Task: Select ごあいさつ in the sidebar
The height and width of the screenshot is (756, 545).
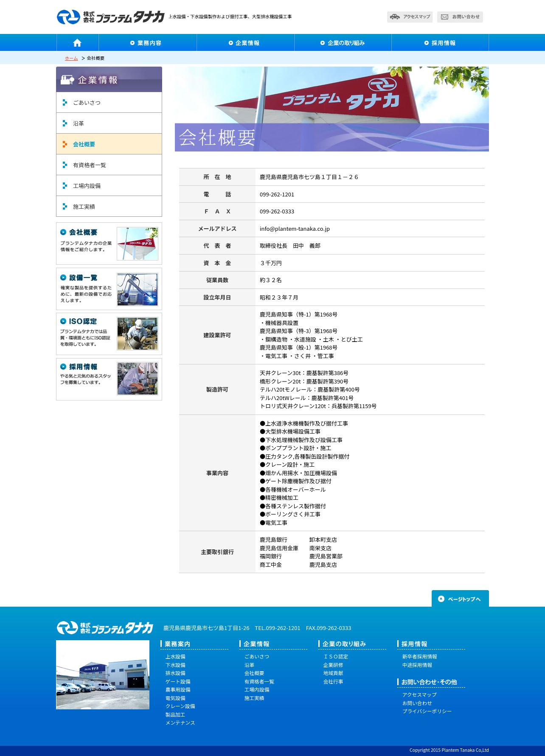Action: pyautogui.click(x=109, y=103)
